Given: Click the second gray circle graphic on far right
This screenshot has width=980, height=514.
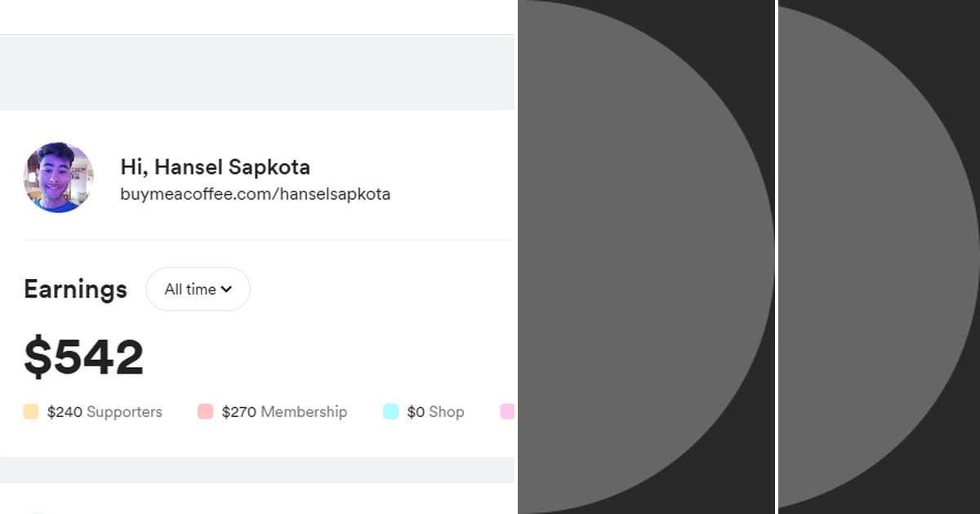Looking at the screenshot, I should pyautogui.click(x=874, y=257).
